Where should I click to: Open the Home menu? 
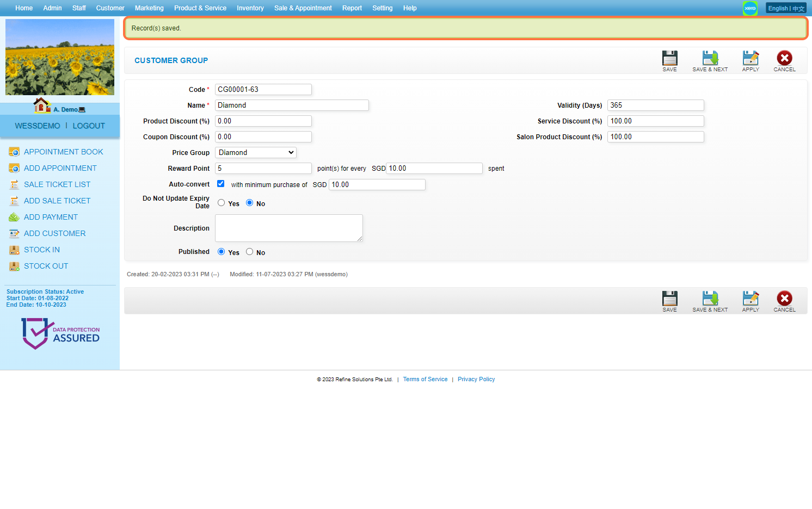(24, 8)
